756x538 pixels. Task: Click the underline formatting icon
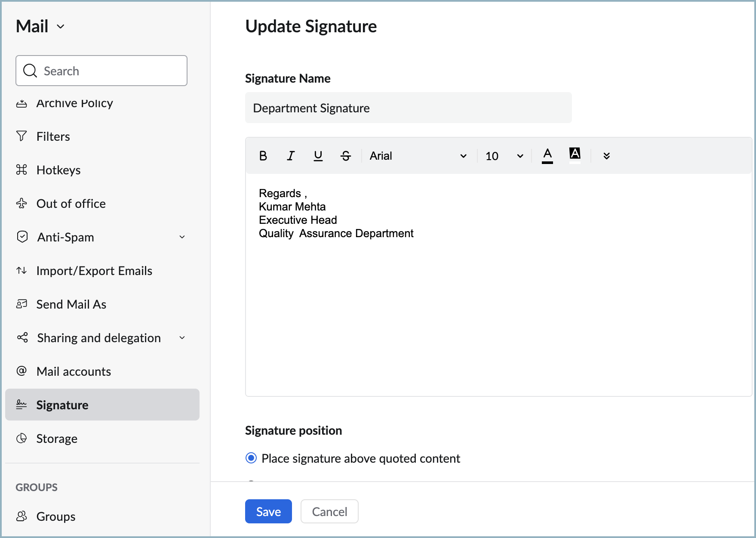pos(318,156)
